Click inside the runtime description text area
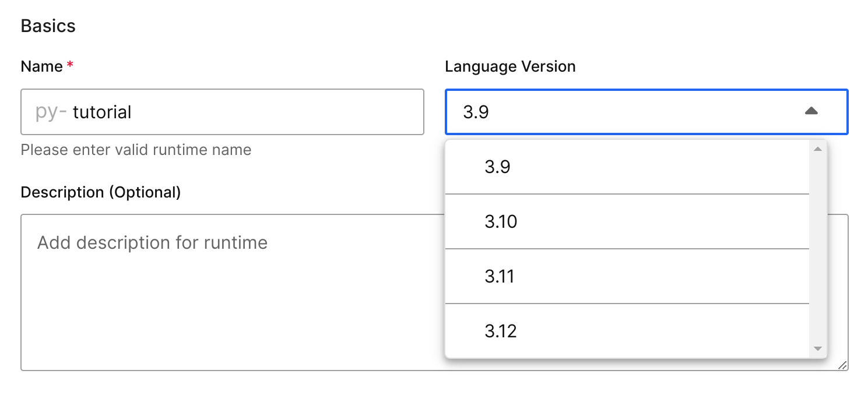 click(x=233, y=303)
